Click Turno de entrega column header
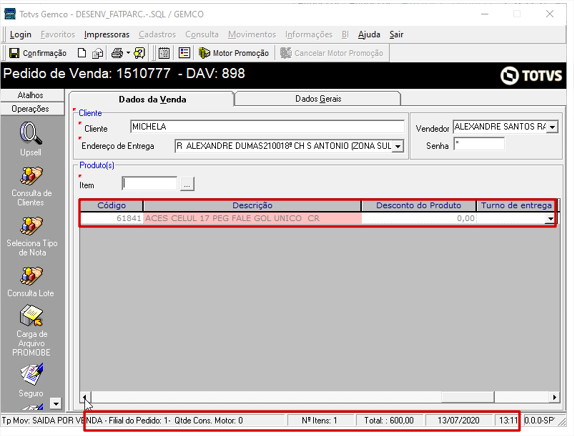 pyautogui.click(x=516, y=205)
